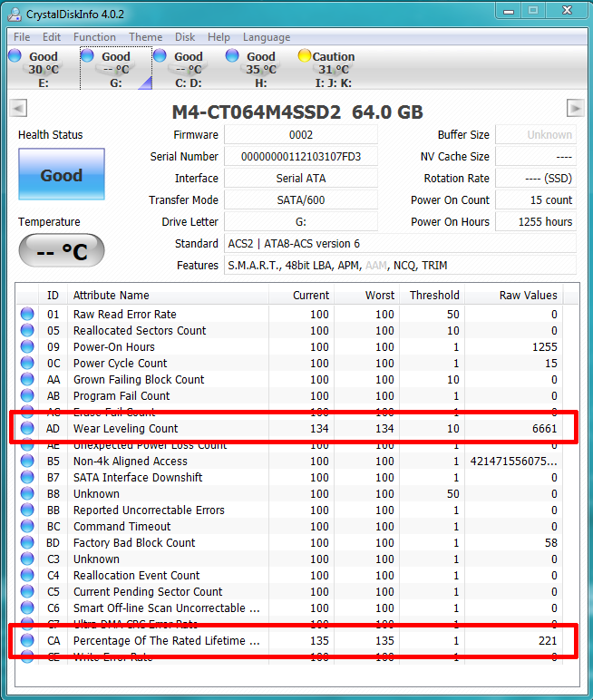Image resolution: width=593 pixels, height=700 pixels.
Task: Open the Disk menu
Action: [x=185, y=37]
